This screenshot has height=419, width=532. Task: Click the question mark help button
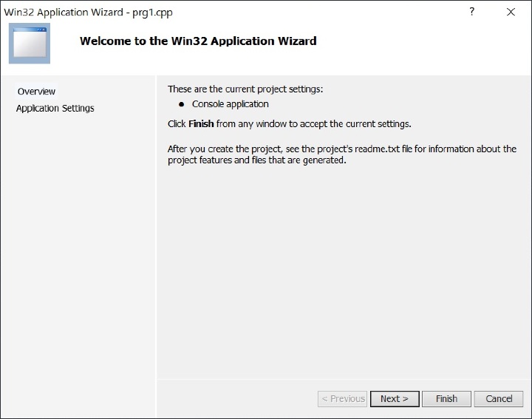click(x=472, y=12)
